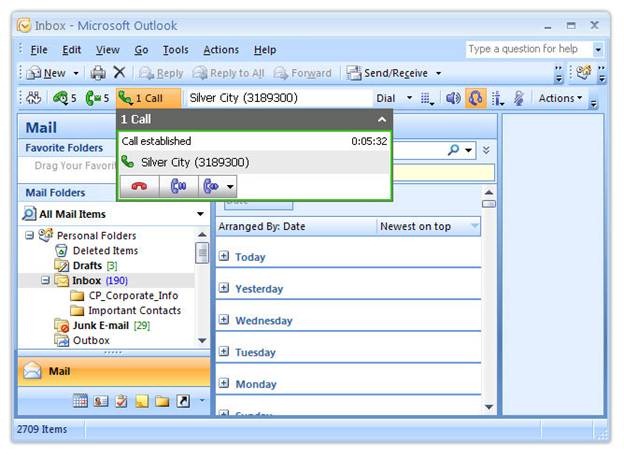
Task: Click the New mail button
Action: (x=46, y=73)
